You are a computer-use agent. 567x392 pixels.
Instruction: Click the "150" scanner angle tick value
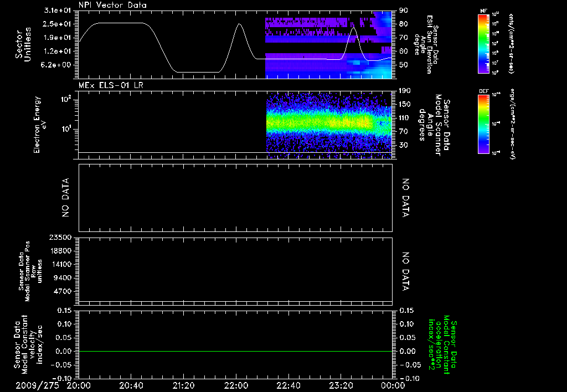pos(404,105)
